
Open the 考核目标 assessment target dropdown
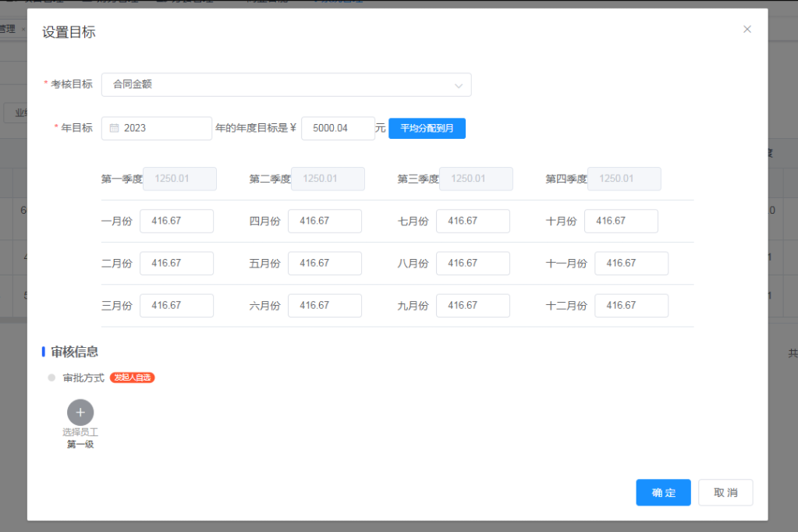pyautogui.click(x=286, y=84)
